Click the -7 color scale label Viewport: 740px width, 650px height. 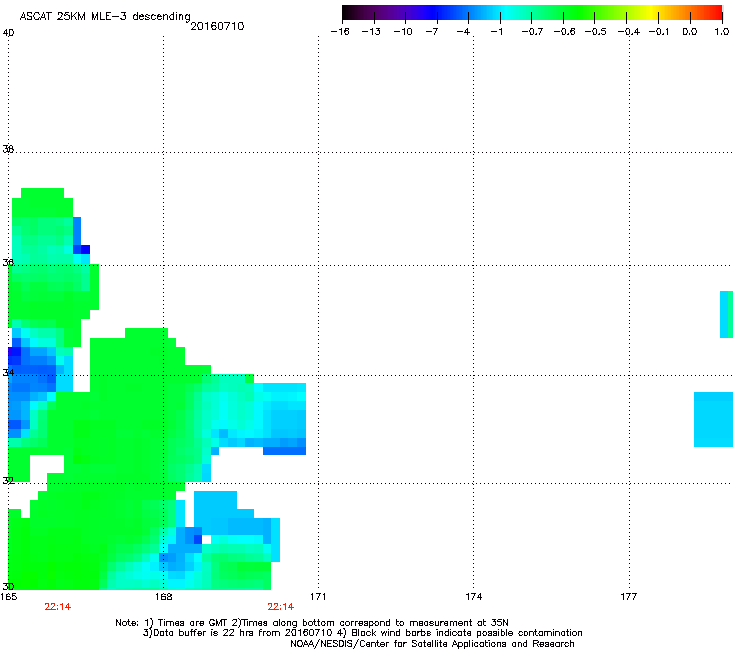(x=432, y=32)
